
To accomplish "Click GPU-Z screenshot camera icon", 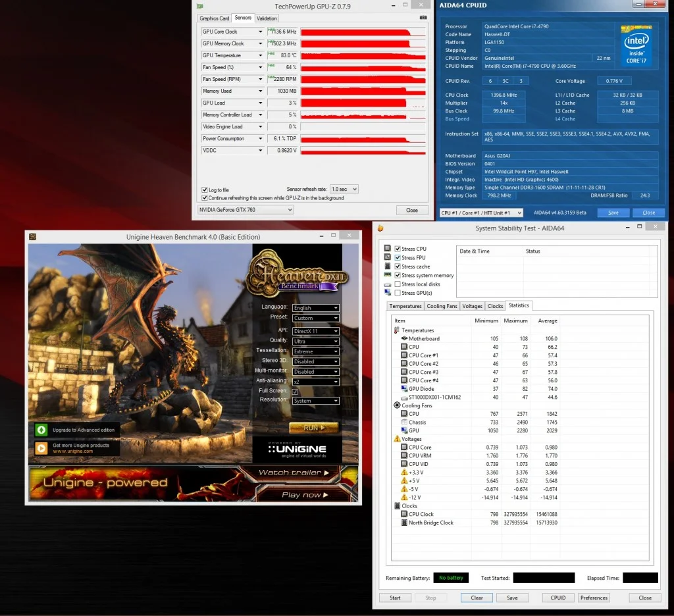I will click(x=423, y=18).
